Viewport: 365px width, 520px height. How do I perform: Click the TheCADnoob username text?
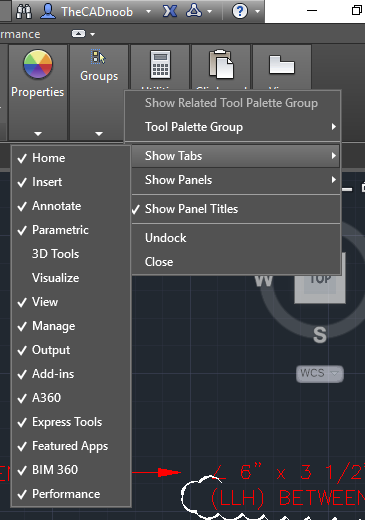pos(97,12)
